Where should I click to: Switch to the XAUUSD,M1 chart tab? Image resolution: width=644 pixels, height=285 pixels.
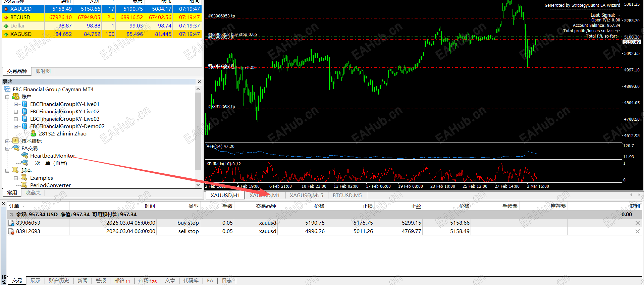coord(265,195)
